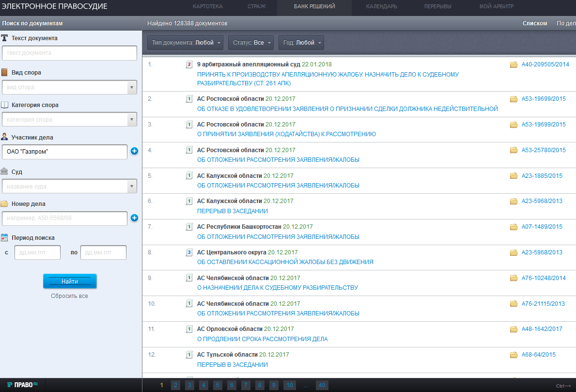This screenshot has width=576, height=392.
Task: Click the Номер дела input field
Action: coord(64,218)
